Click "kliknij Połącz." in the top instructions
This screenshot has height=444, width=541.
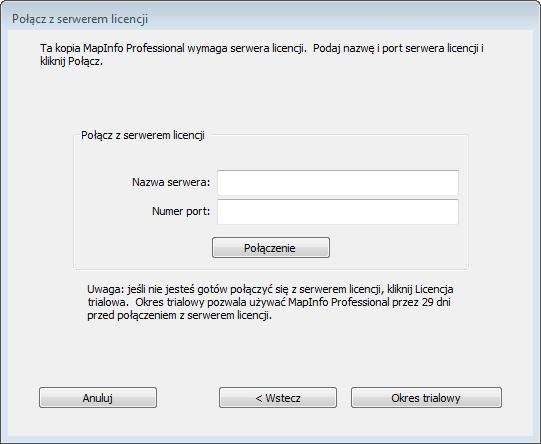(x=71, y=61)
